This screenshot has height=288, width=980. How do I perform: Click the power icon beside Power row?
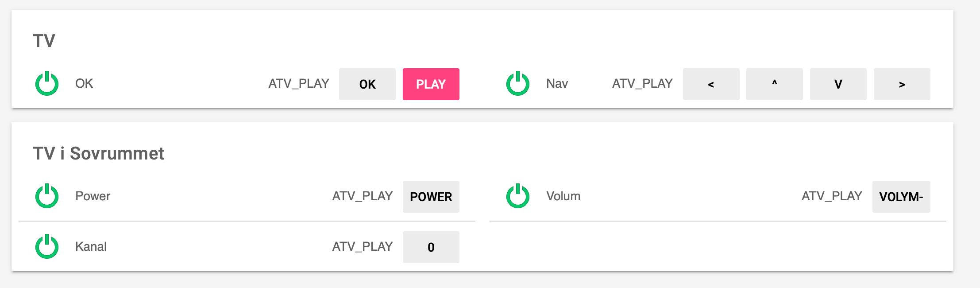tap(47, 196)
